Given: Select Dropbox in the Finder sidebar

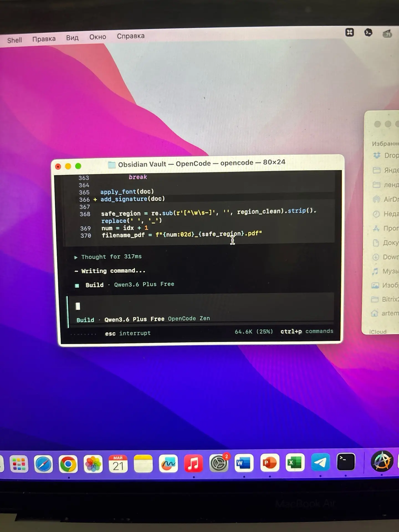Looking at the screenshot, I should coord(386,155).
